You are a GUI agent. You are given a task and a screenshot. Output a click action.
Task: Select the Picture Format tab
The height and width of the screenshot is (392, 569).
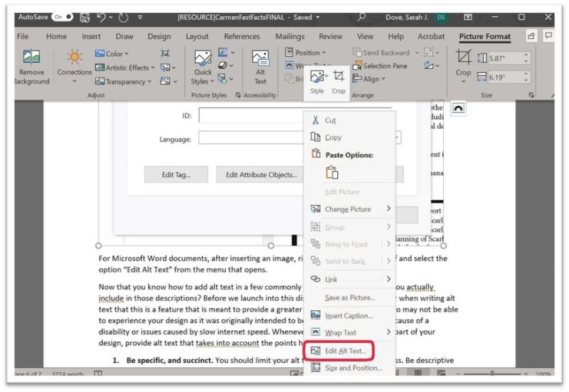[x=484, y=36]
